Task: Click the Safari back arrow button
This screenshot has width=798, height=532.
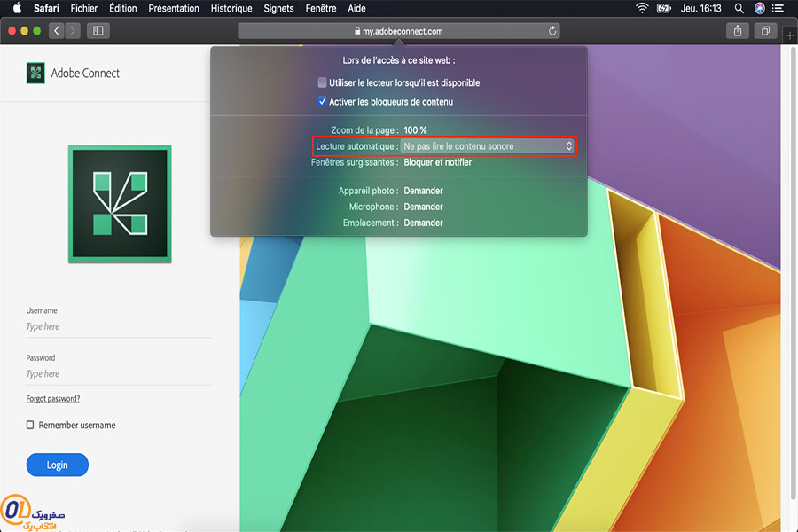Action: (x=57, y=31)
